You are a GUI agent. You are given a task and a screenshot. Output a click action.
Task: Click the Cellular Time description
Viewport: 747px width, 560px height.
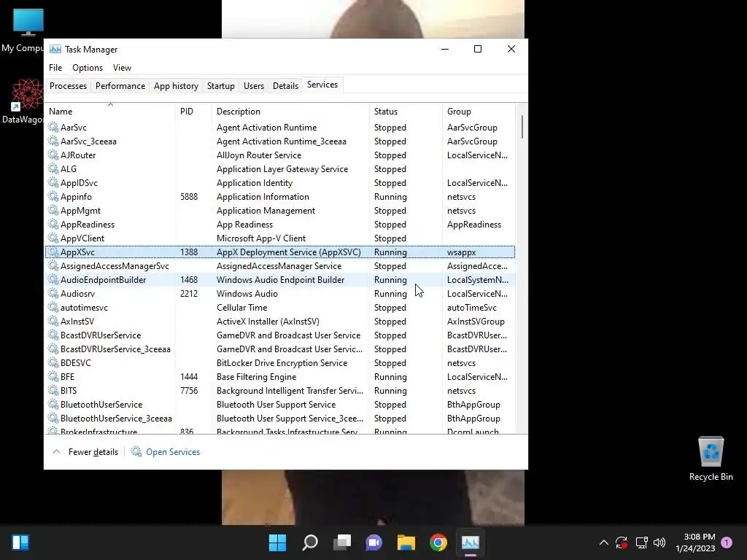[242, 307]
